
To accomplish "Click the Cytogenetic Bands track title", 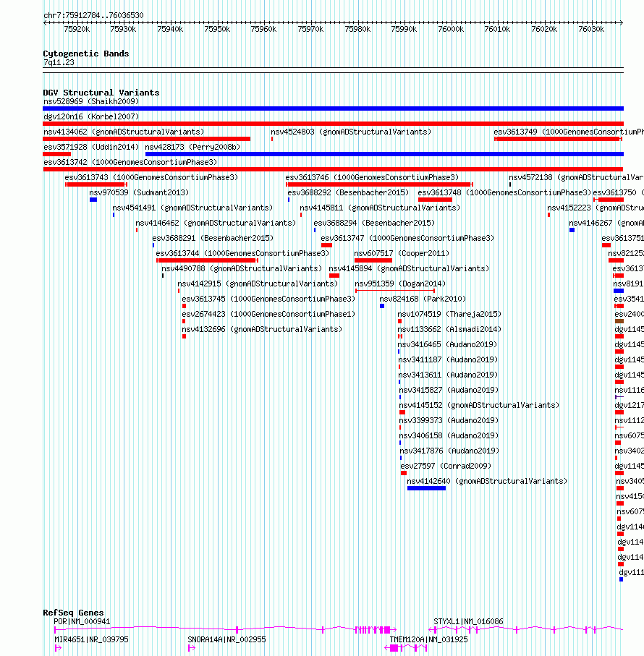I will (x=86, y=54).
